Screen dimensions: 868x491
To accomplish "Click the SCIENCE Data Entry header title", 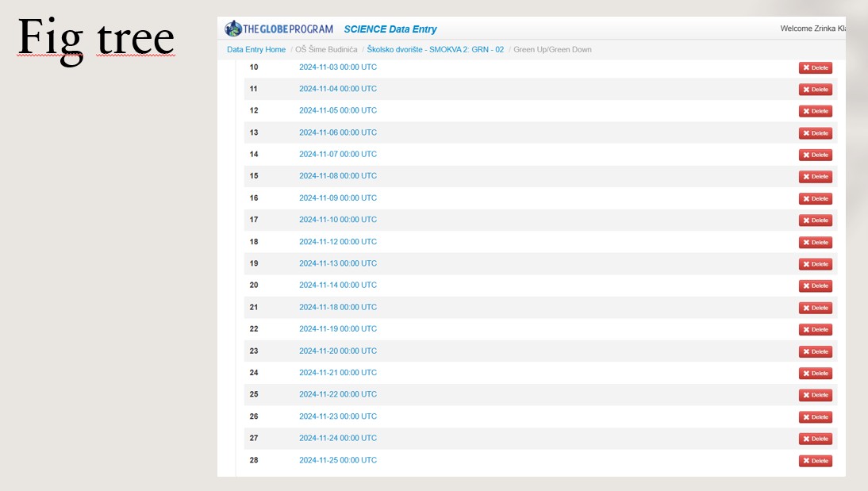I will [390, 29].
